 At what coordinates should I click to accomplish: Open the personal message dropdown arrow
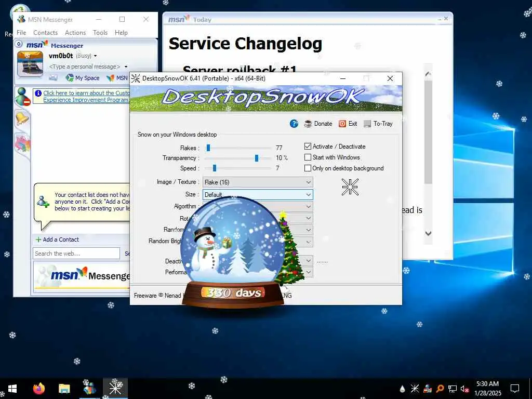click(x=126, y=67)
